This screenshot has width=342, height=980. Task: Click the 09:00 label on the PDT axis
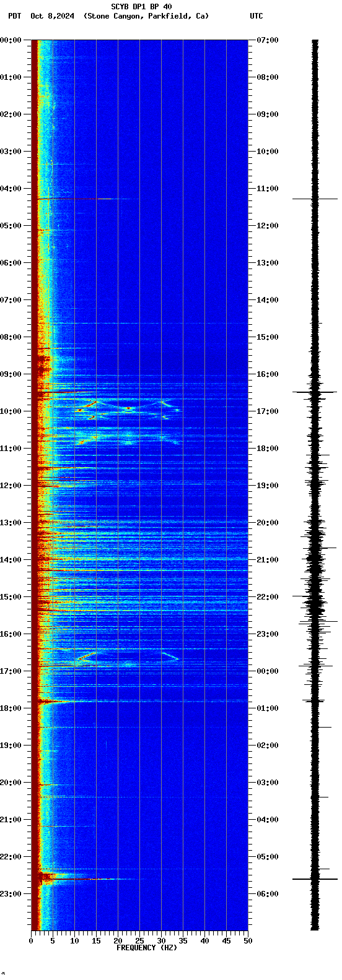point(11,374)
